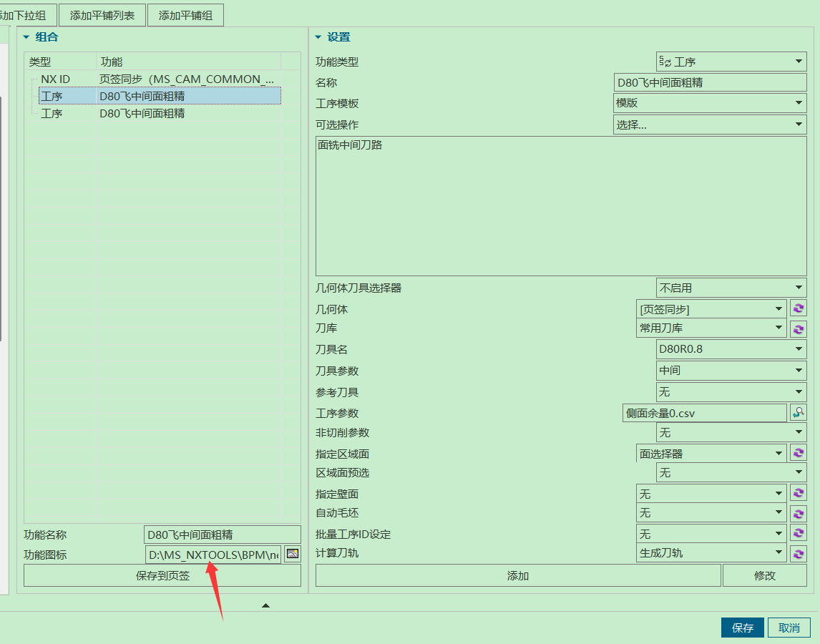
Task: Open the 工序模板 dropdown showing 模版
Action: click(x=710, y=103)
